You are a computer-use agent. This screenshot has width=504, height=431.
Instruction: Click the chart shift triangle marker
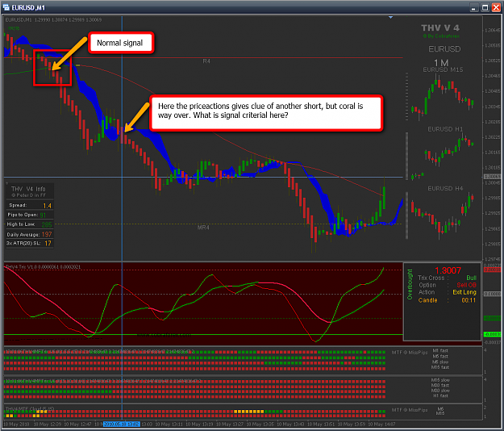click(390, 17)
